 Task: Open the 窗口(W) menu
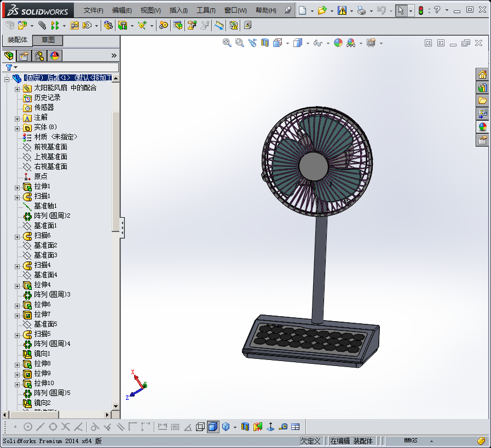[x=235, y=10]
